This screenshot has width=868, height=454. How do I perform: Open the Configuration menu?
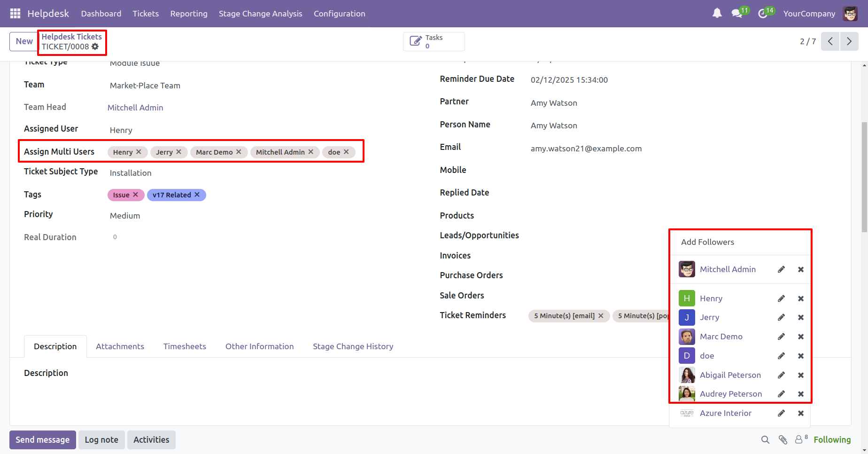coord(339,14)
